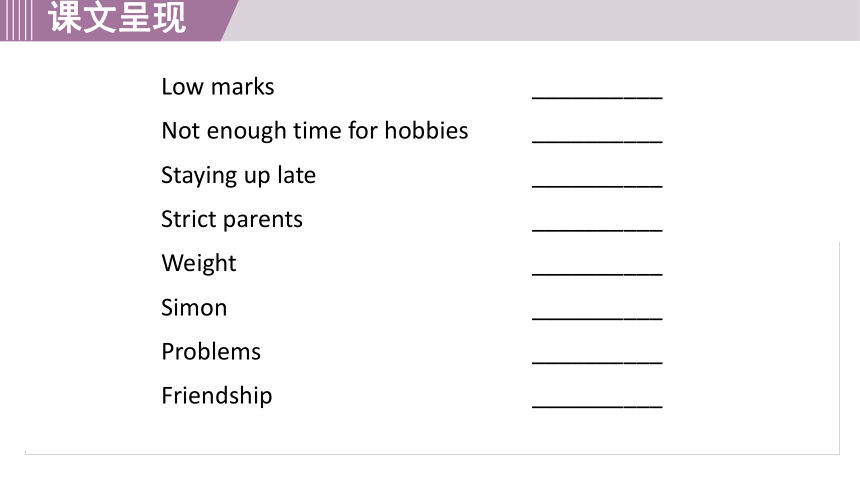
Task: Select the 'Weight' text line
Action: tap(199, 263)
